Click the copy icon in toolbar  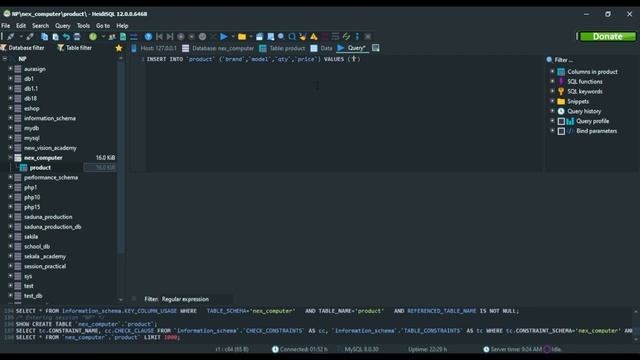tap(44, 37)
